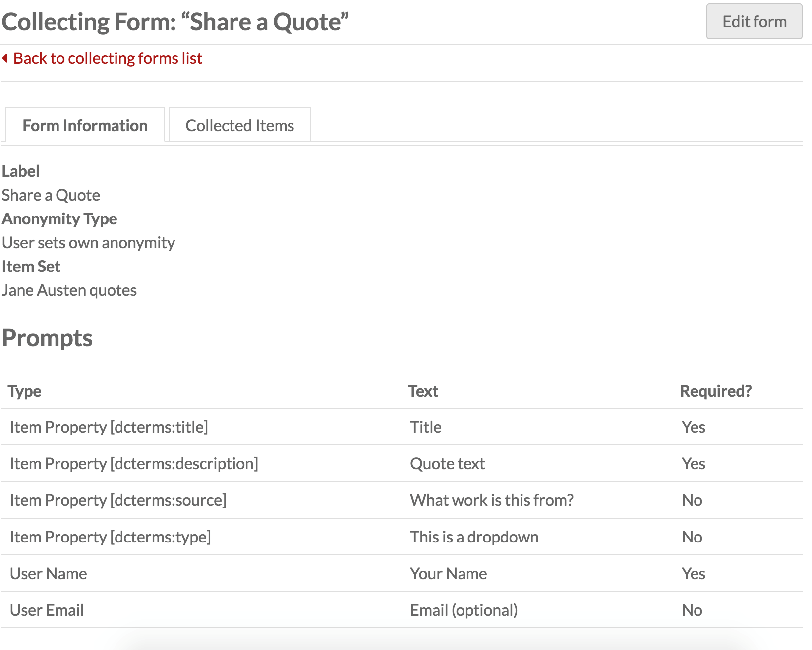812x650 pixels.
Task: Select 'Item Property [dcterms:title]' cell
Action: [109, 427]
